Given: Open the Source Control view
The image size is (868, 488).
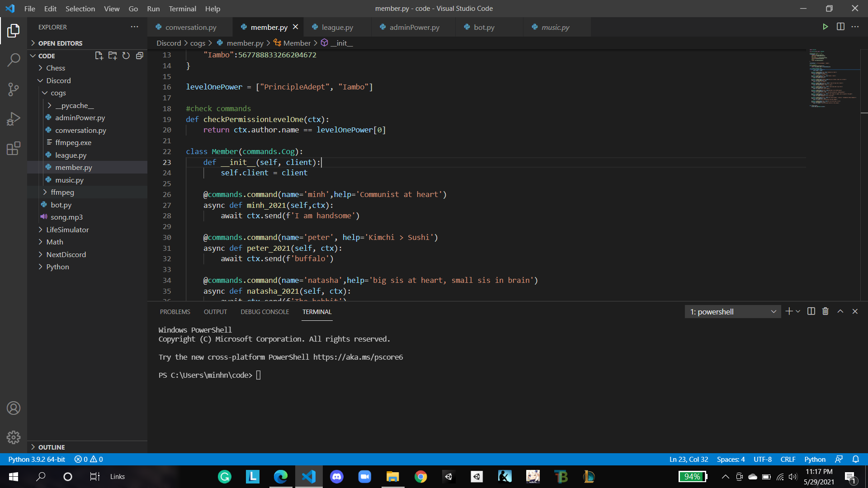Looking at the screenshot, I should coord(14,89).
